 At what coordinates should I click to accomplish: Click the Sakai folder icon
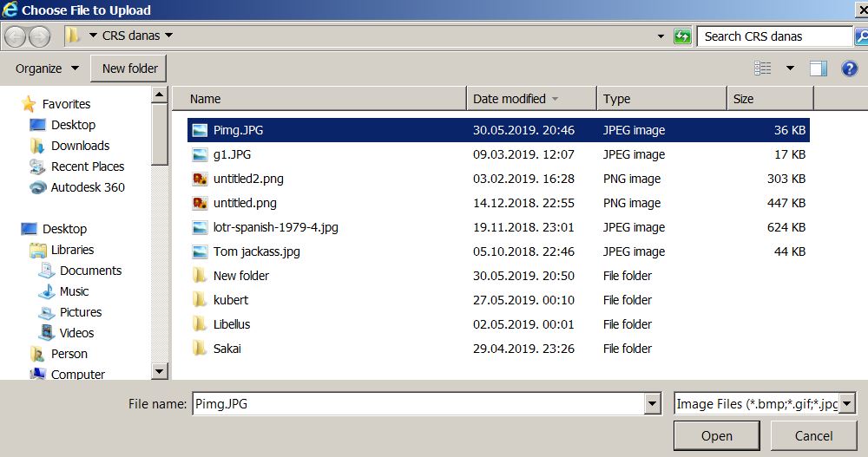click(200, 349)
